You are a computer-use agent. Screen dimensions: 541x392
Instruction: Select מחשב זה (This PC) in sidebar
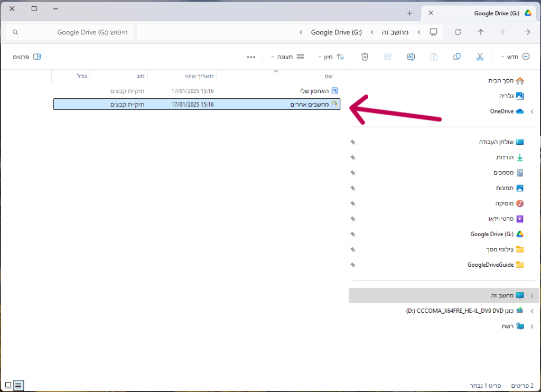(444, 295)
